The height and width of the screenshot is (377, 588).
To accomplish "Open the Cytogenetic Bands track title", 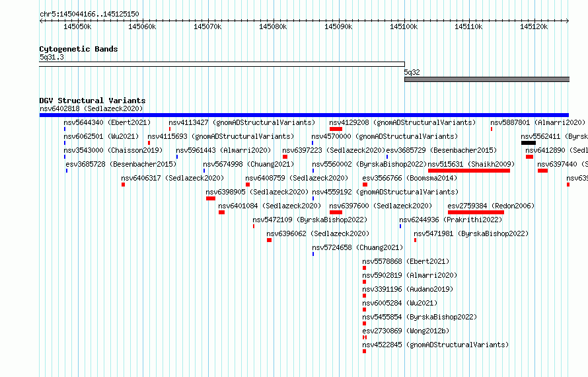I will 79,49.
